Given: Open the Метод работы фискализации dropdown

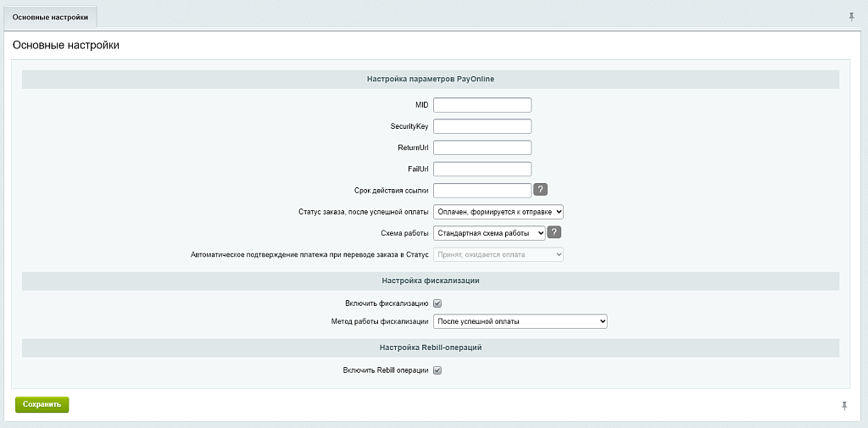Looking at the screenshot, I should point(520,321).
